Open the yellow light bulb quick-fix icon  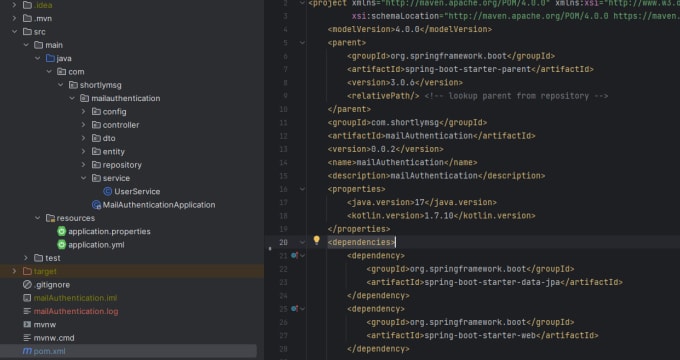317,240
